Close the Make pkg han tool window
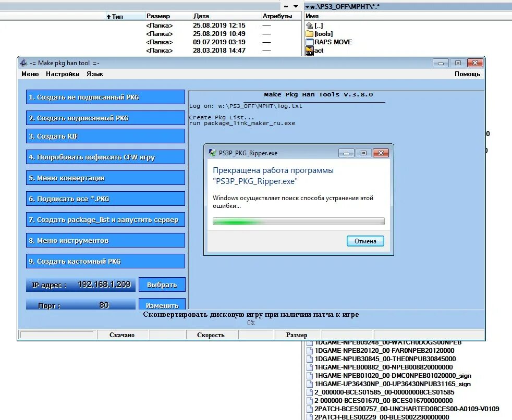Screen dimensions: 512x420 (x=475, y=63)
